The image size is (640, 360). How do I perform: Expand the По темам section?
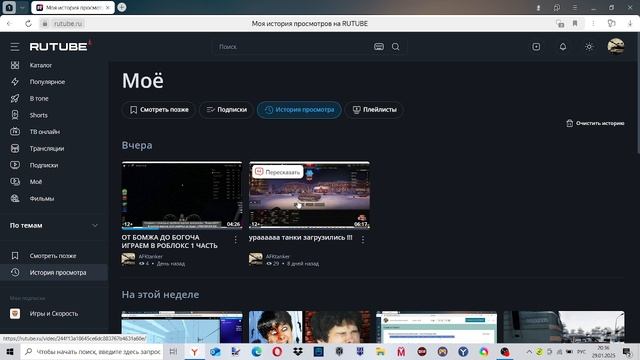[x=54, y=225]
